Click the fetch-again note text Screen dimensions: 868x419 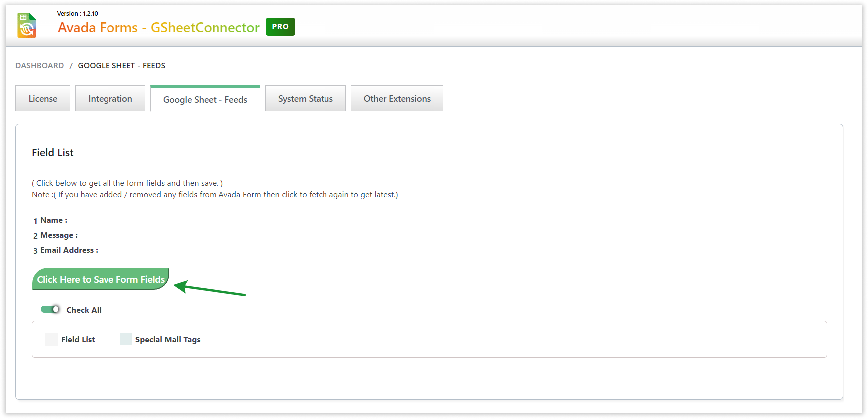(215, 195)
